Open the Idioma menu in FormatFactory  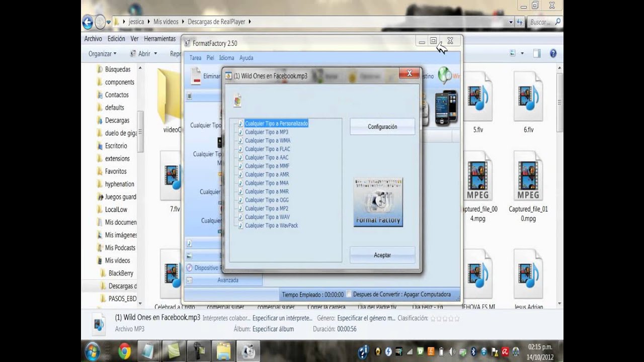click(x=227, y=58)
